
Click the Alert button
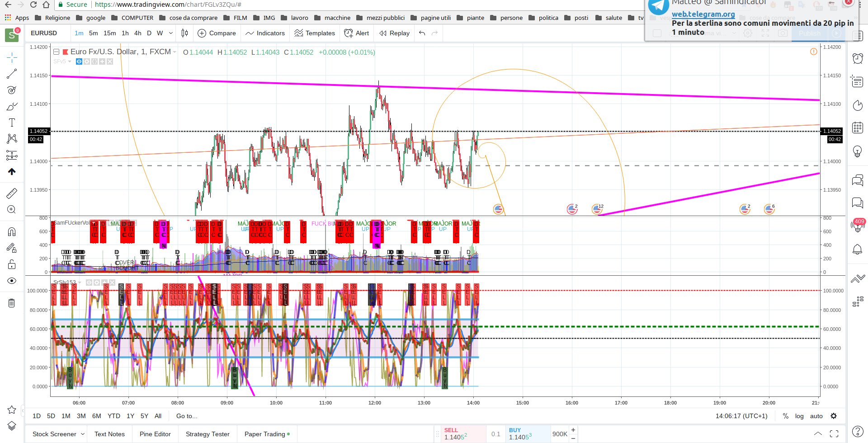click(357, 33)
